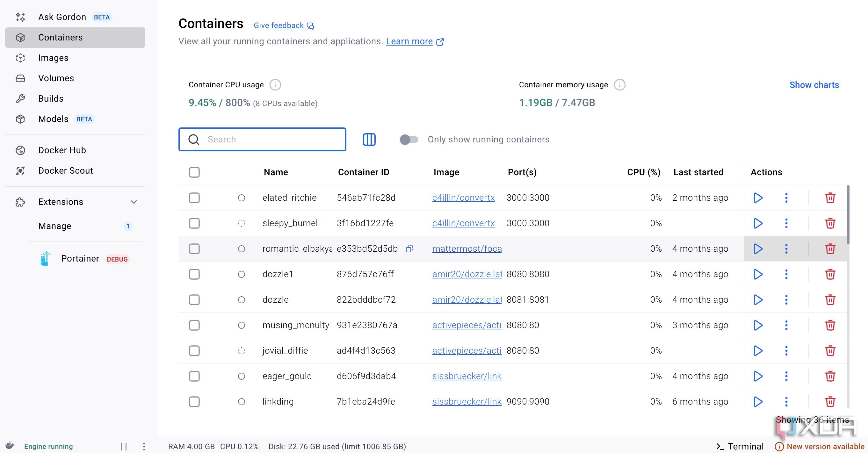This screenshot has width=868, height=453.
Task: Open the mattermost/foca image link
Action: pyautogui.click(x=467, y=248)
